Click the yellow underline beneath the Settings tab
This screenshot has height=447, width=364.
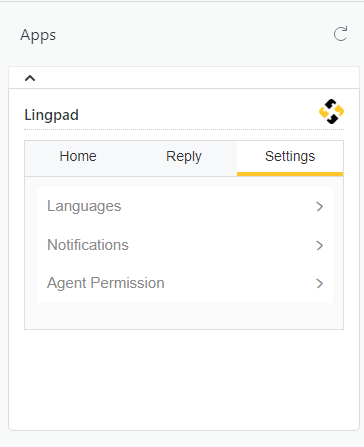pyautogui.click(x=290, y=174)
